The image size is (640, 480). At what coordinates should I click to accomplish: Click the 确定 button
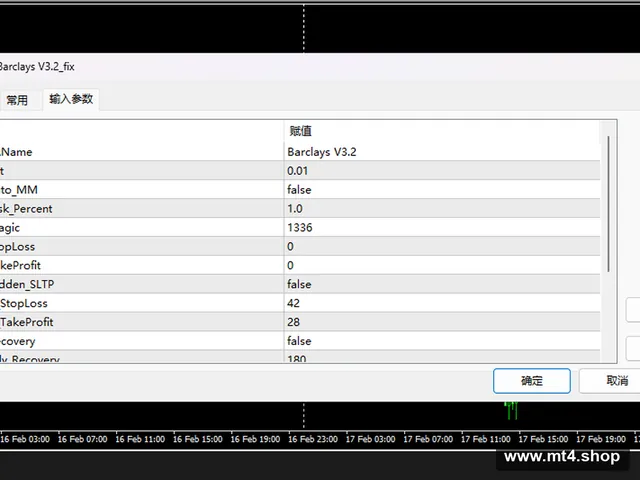[x=531, y=381]
